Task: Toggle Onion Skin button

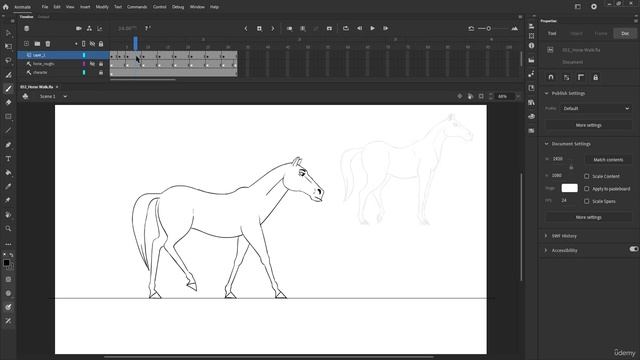Action: tap(289, 29)
